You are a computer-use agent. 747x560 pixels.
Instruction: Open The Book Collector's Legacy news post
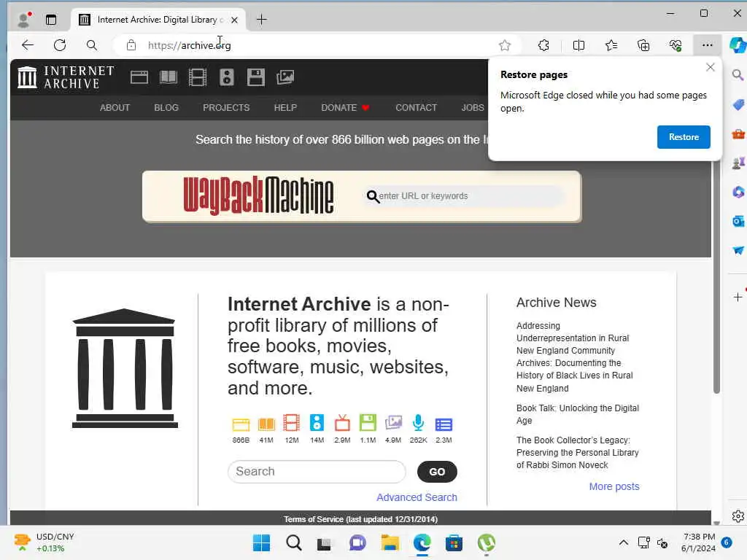(578, 452)
